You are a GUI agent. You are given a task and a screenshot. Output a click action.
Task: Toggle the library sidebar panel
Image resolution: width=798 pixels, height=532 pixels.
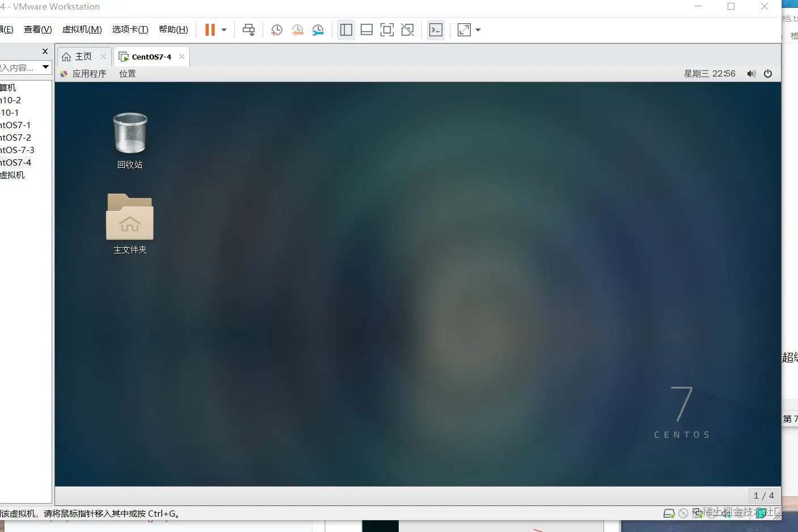[346, 30]
